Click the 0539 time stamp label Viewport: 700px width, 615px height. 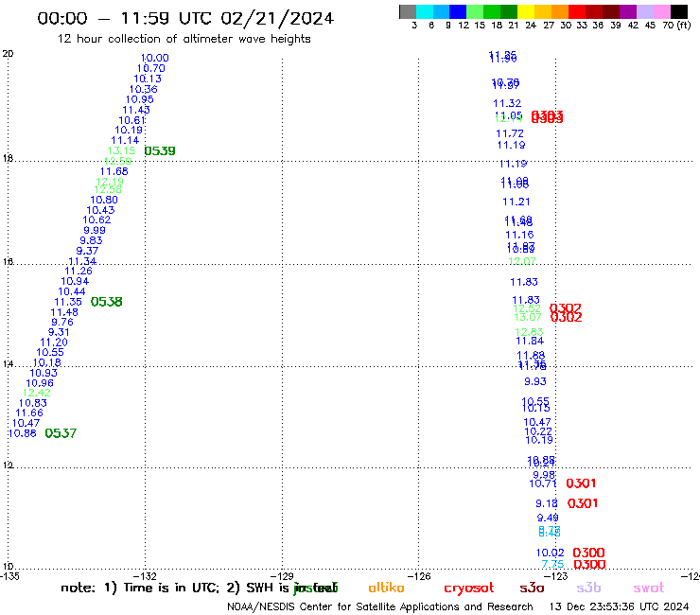point(160,151)
